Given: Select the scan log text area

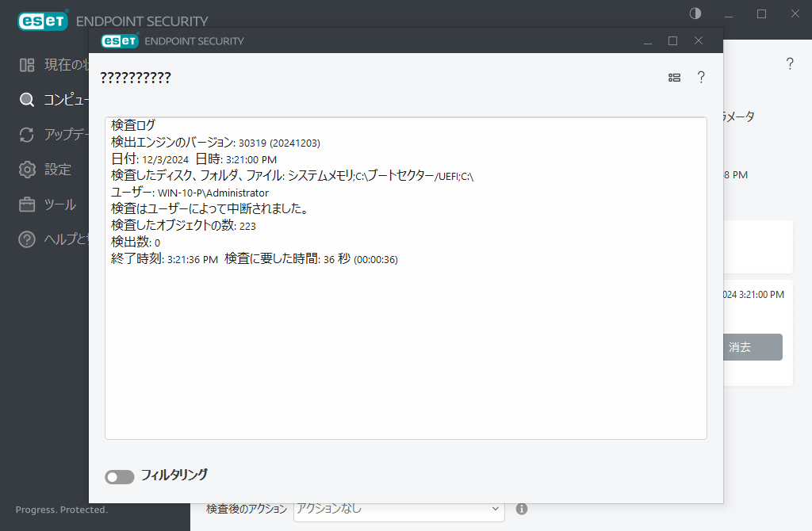Looking at the screenshot, I should click(405, 277).
